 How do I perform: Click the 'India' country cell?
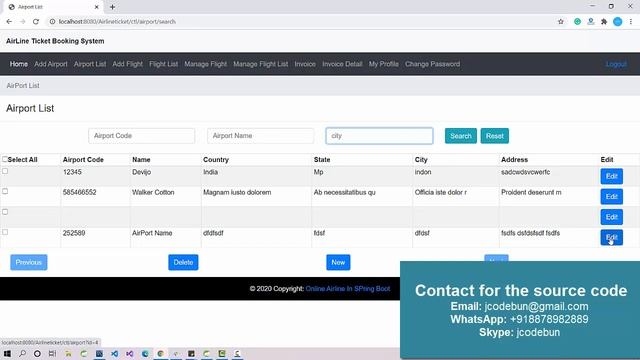[210, 172]
